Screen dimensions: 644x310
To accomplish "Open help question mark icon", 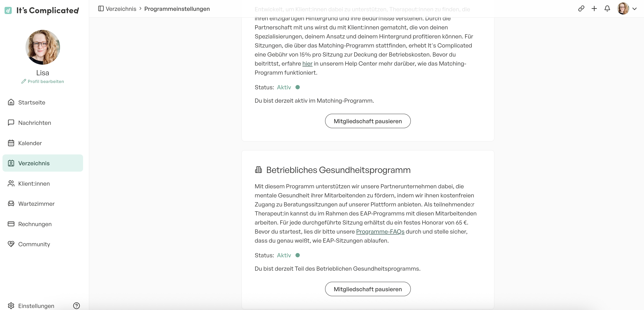I will 77,305.
